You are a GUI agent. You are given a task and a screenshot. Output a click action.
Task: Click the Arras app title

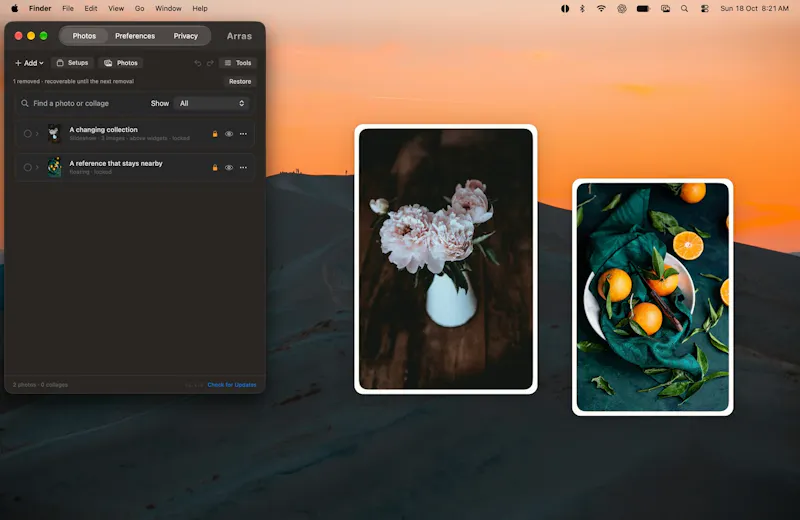(x=239, y=36)
